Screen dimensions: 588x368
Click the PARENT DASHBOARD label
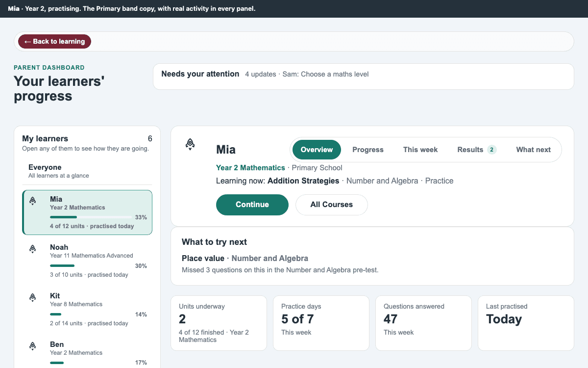click(49, 68)
